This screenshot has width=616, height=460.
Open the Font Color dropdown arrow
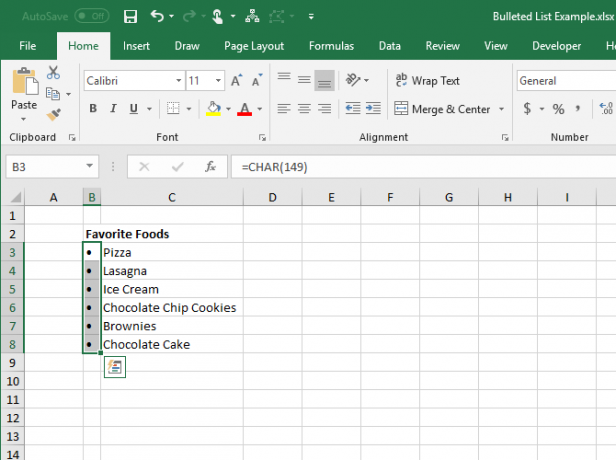(260, 109)
